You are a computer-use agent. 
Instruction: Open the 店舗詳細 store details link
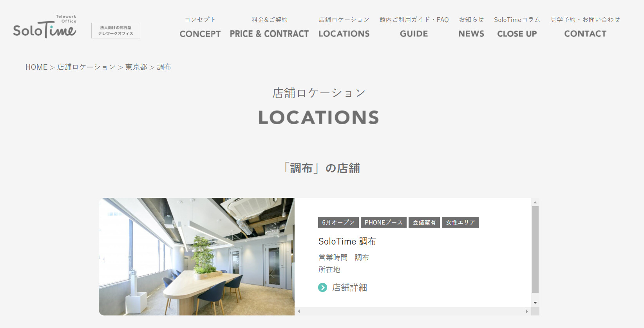coord(349,288)
